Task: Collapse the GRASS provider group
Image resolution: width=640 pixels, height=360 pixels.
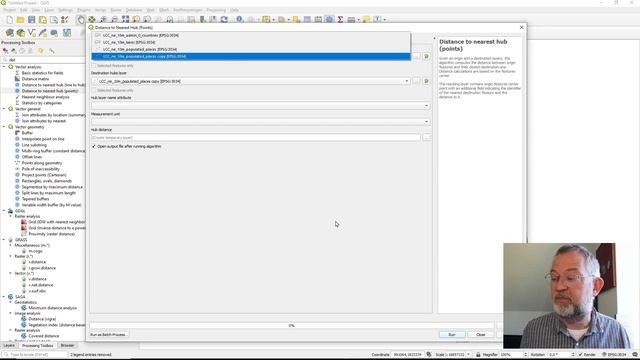Action: [x=4, y=240]
